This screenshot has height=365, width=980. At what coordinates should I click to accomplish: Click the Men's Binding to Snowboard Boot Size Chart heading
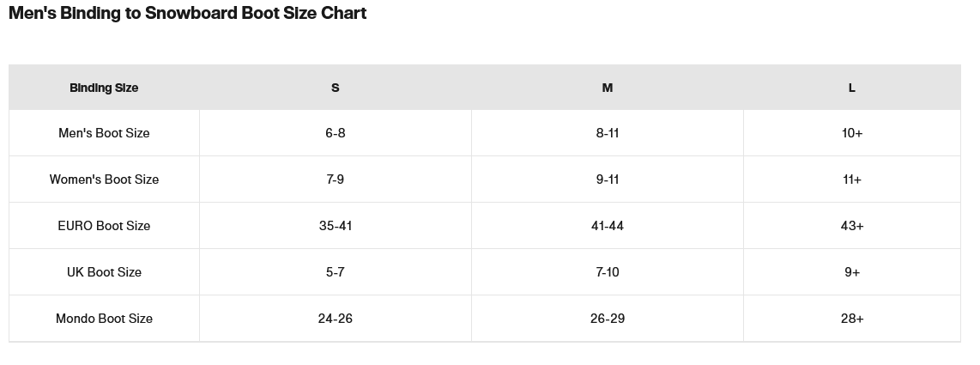[x=187, y=14]
